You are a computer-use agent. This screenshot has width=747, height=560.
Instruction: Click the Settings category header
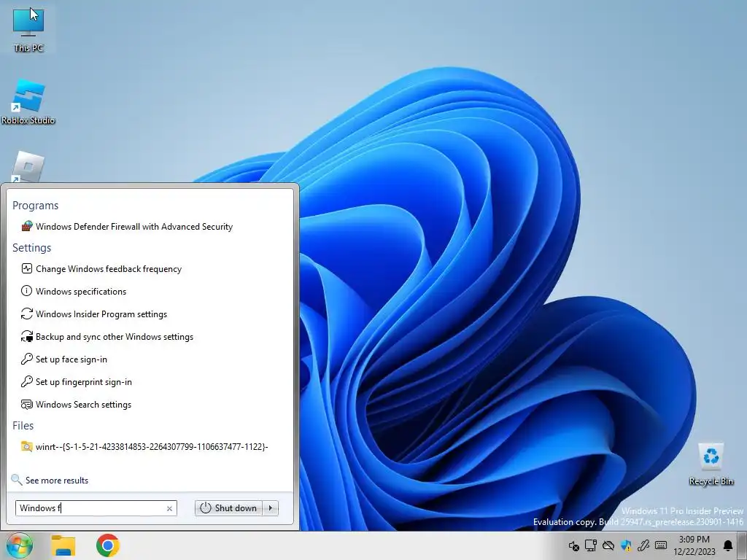pos(31,248)
